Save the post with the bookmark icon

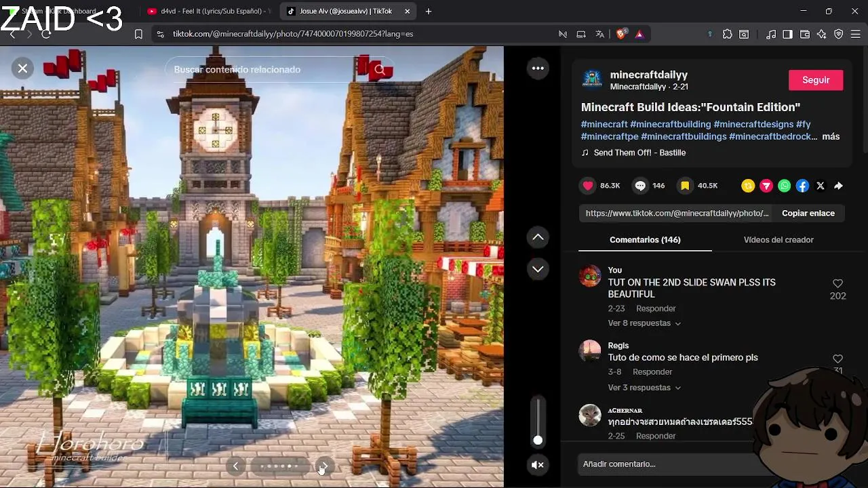[x=685, y=186]
